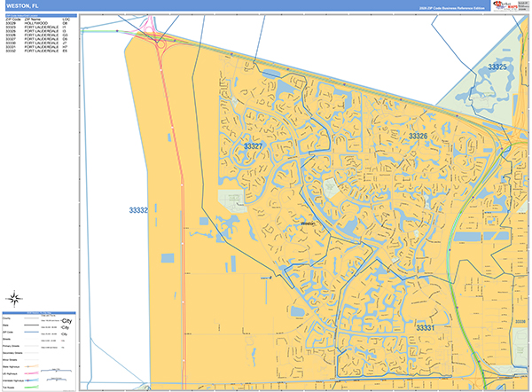Select ZIP label 33325 on the map

pos(497,67)
